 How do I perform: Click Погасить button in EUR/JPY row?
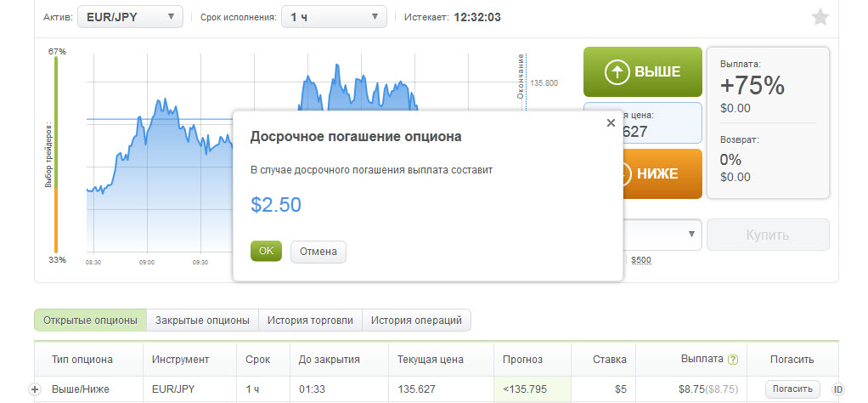click(792, 389)
